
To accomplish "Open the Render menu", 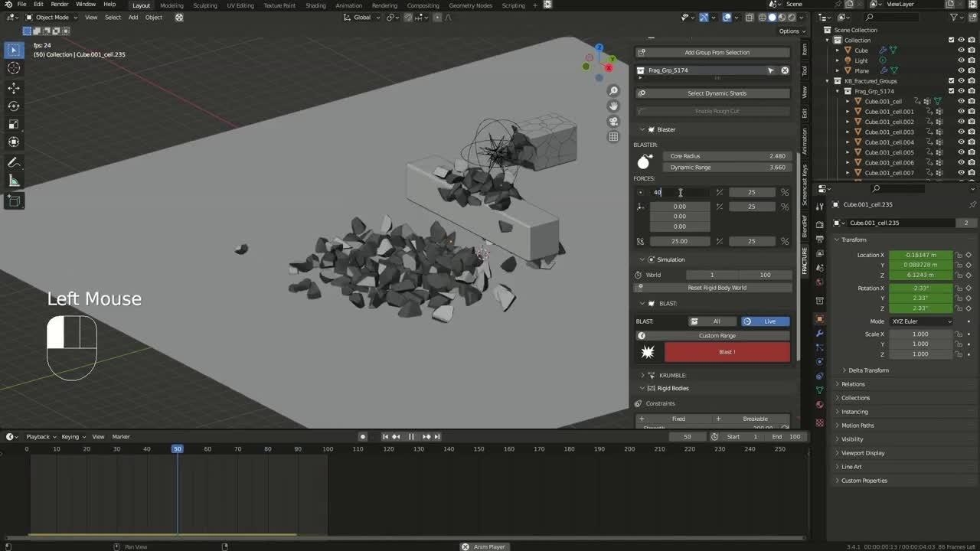I will [60, 5].
